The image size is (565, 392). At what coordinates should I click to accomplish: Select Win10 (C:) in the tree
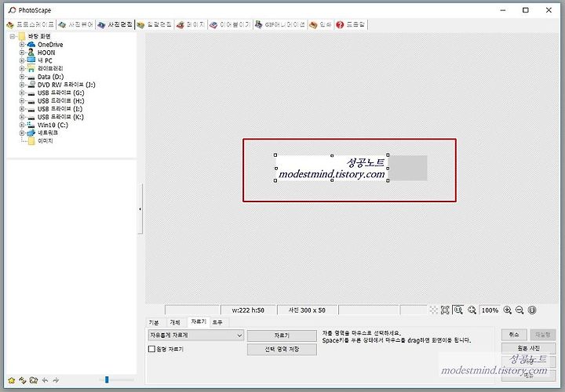click(x=53, y=125)
